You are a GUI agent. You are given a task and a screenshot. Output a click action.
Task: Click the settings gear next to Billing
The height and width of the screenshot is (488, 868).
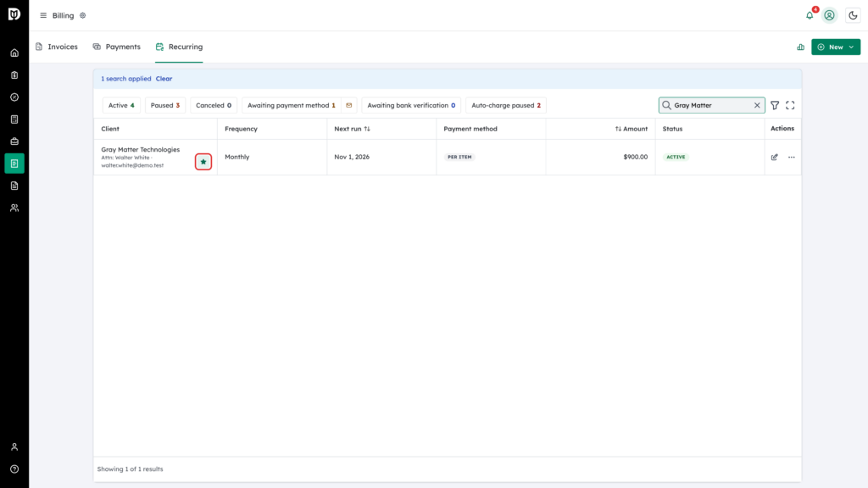pos(83,15)
